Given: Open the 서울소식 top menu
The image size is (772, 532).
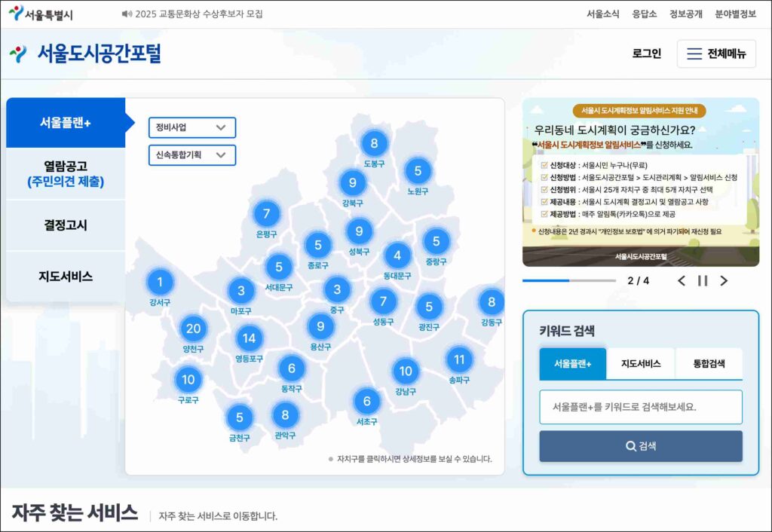Looking at the screenshot, I should point(602,14).
